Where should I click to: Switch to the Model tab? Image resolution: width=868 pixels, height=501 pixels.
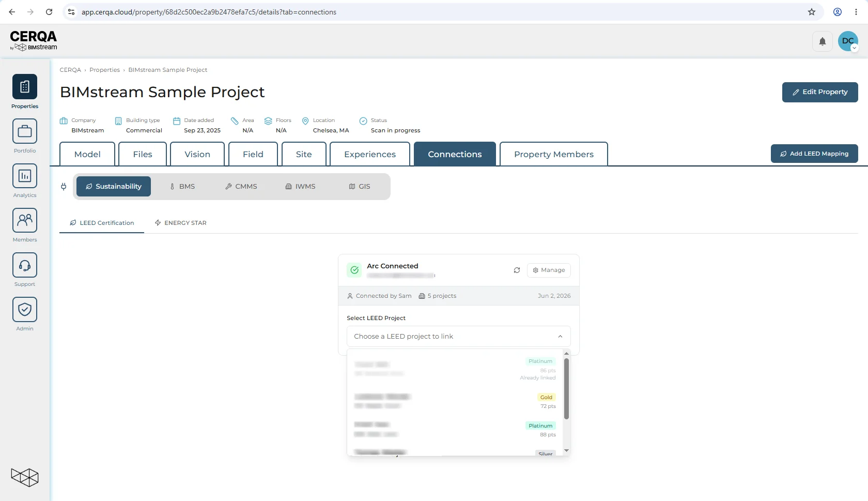click(x=87, y=154)
